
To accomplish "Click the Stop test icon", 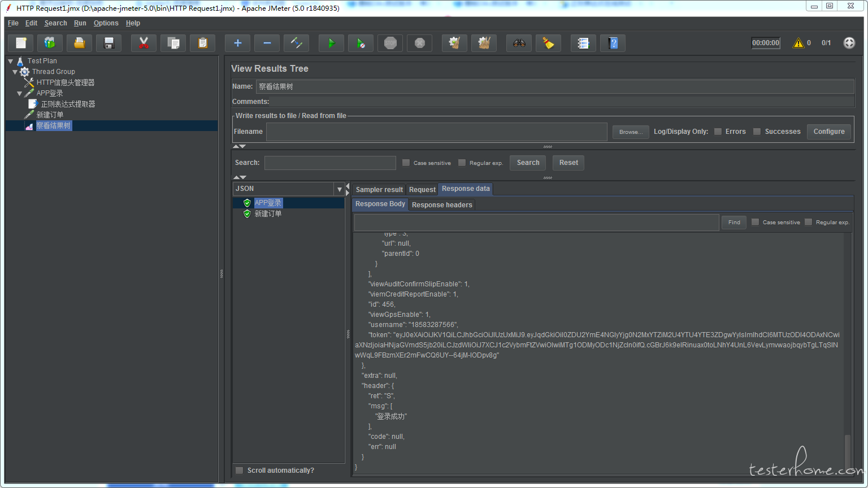I will point(390,43).
